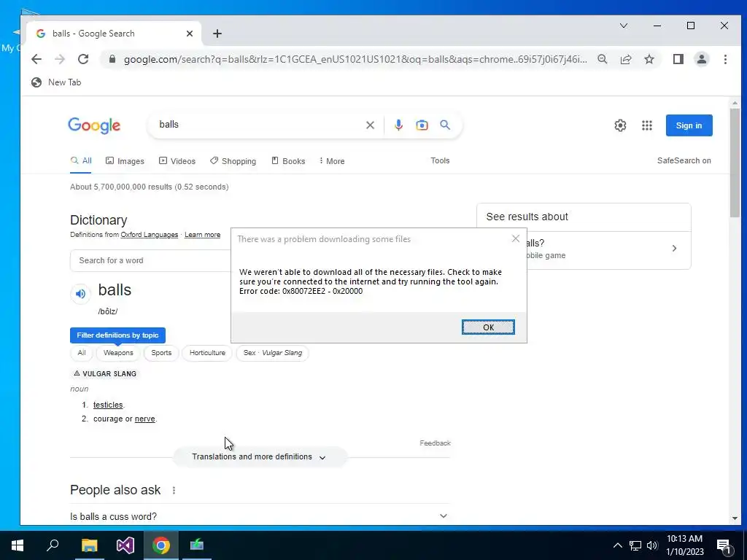Open the New Tab bookmark

click(x=56, y=82)
